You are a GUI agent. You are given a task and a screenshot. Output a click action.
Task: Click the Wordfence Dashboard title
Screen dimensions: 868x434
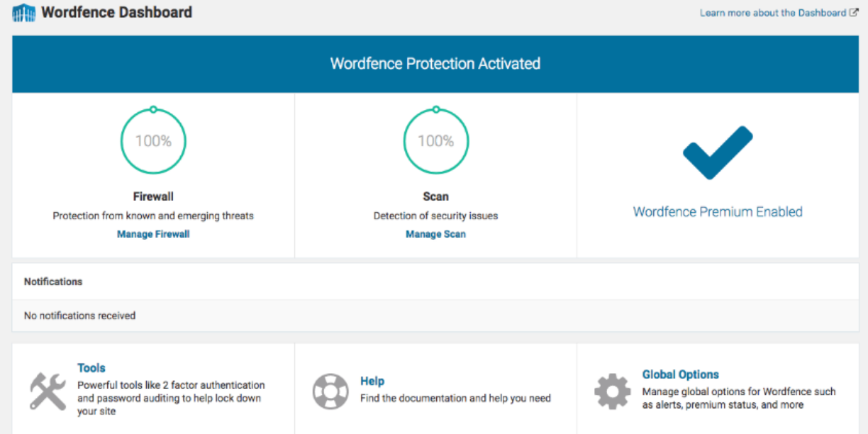pos(116,12)
